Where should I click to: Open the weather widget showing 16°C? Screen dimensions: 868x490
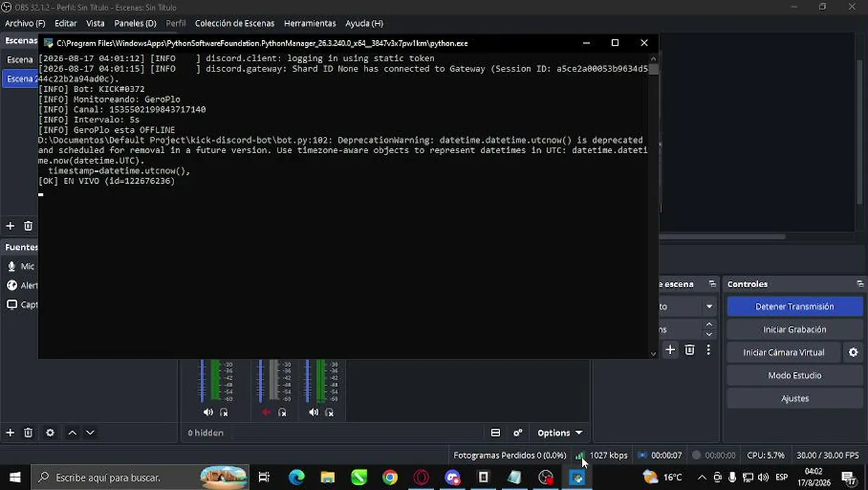[662, 477]
